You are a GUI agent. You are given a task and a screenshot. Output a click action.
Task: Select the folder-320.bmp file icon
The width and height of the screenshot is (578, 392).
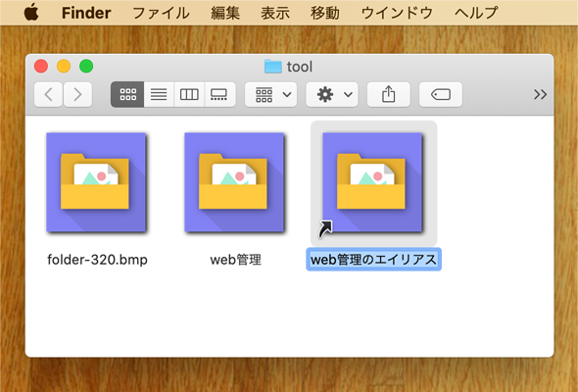pyautogui.click(x=97, y=182)
